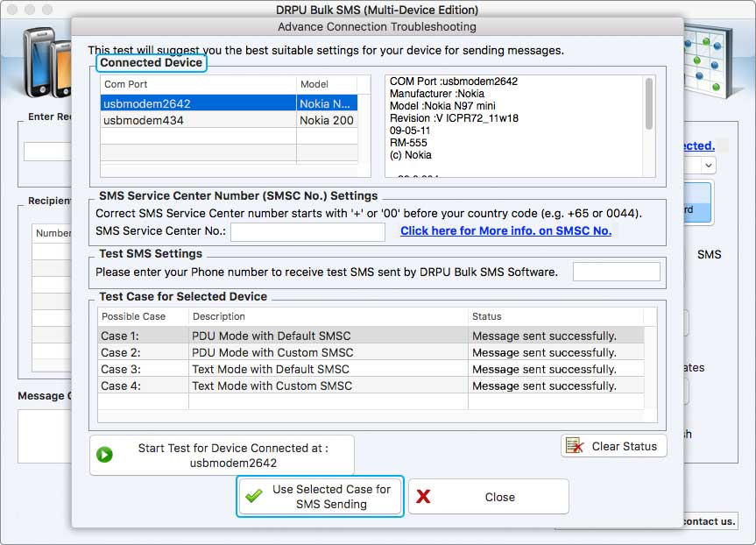Select the Case 1: row
This screenshot has width=756, height=545.
[x=371, y=336]
